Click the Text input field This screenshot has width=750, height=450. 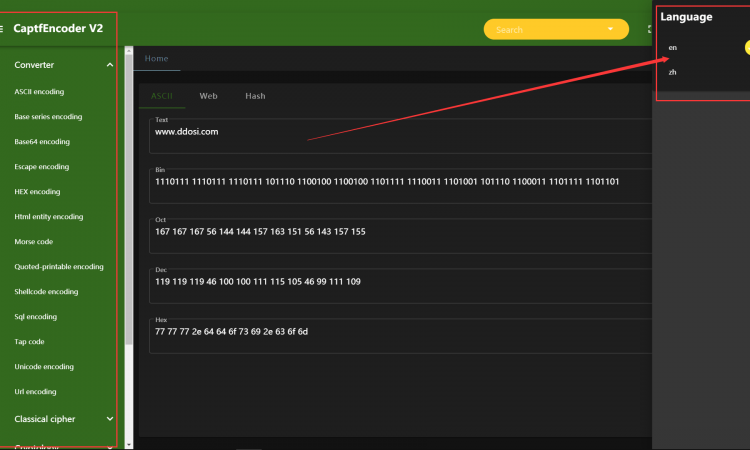401,136
